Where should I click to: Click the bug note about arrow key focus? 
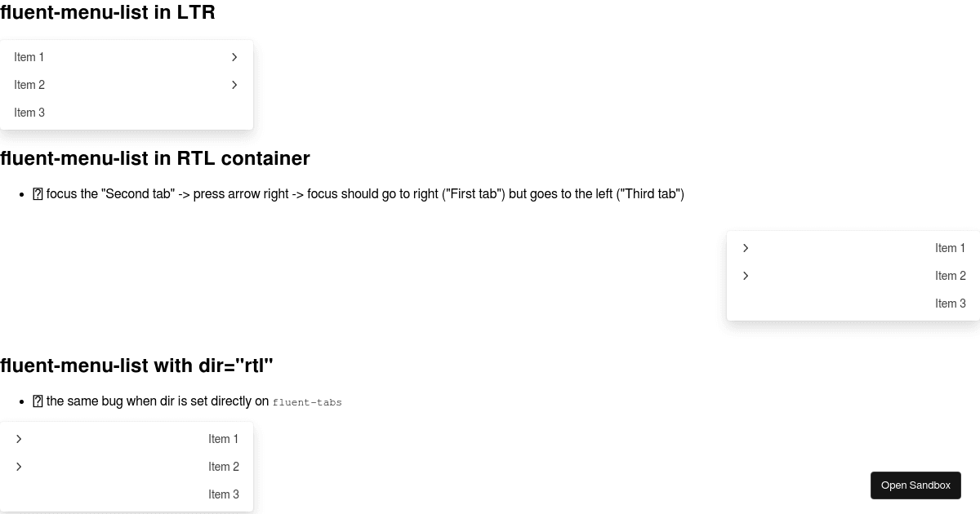pyautogui.click(x=359, y=193)
